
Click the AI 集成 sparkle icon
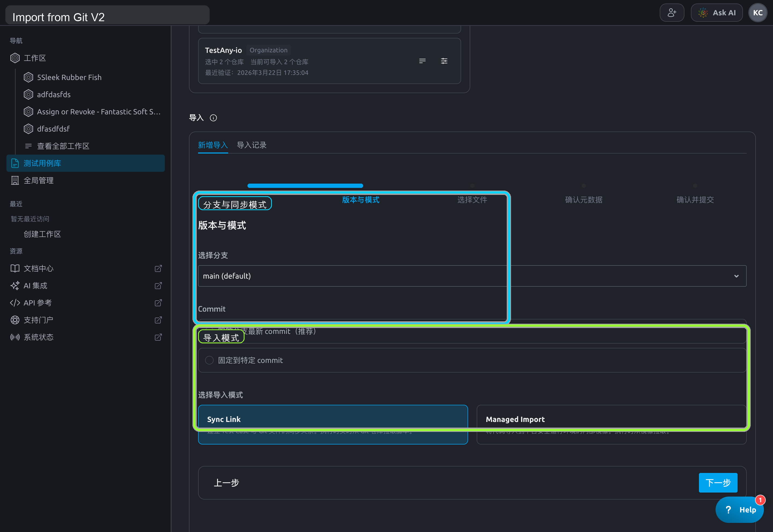pos(15,286)
